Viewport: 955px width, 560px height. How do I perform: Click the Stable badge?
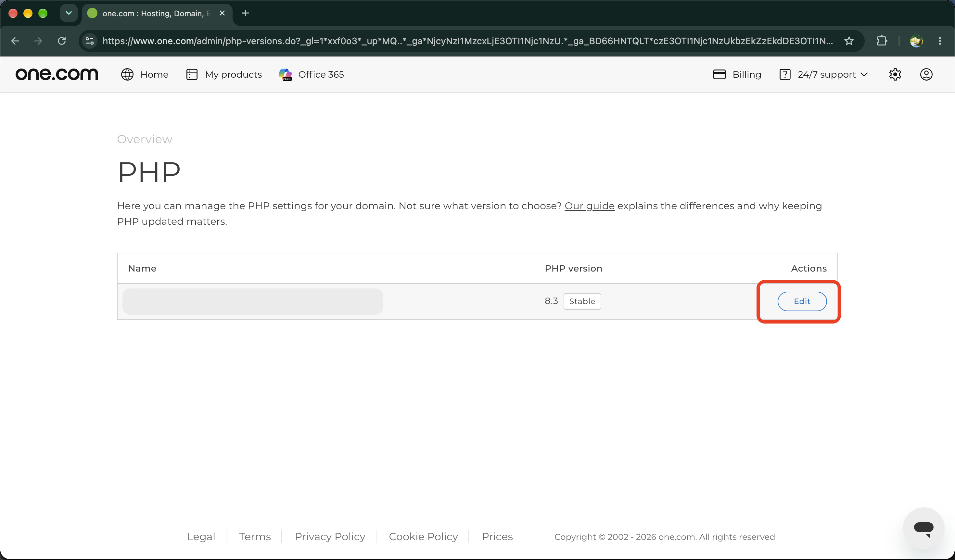tap(582, 301)
